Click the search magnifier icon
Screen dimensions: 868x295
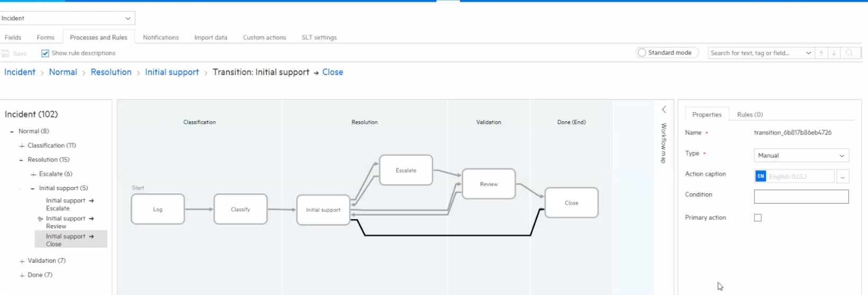tap(849, 53)
